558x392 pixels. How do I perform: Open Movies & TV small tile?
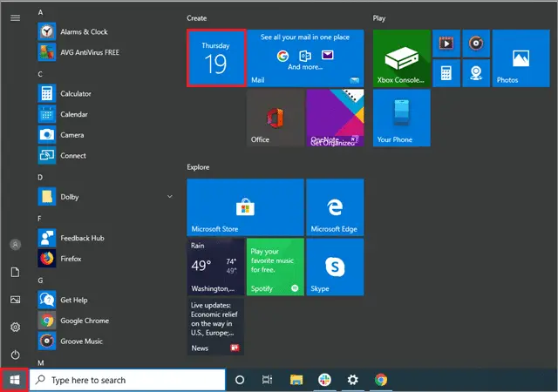point(446,44)
